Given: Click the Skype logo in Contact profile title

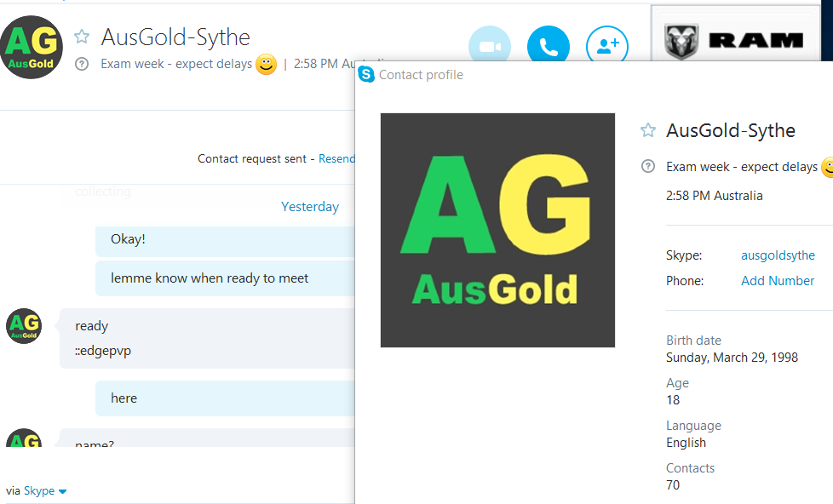Looking at the screenshot, I should coord(366,74).
